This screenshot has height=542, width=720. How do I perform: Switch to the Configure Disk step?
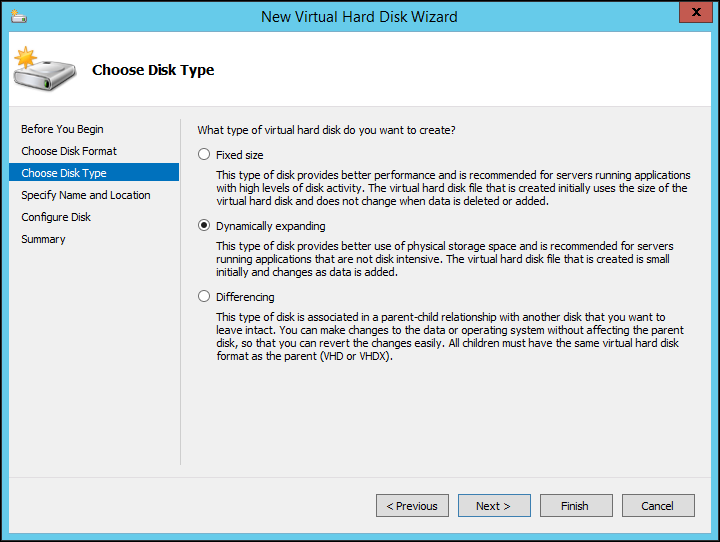pyautogui.click(x=56, y=217)
